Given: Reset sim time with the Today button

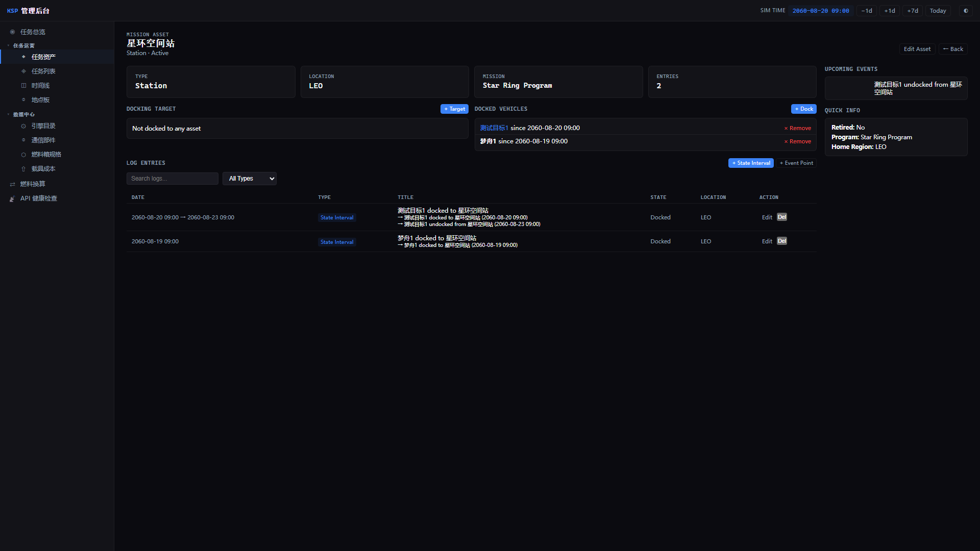Looking at the screenshot, I should point(938,11).
